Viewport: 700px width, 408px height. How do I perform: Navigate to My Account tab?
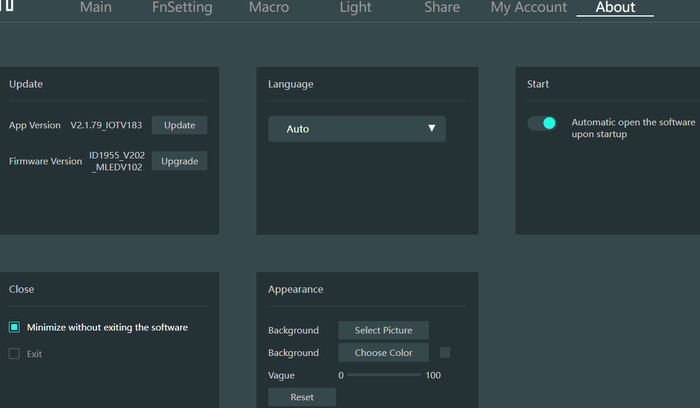click(x=529, y=8)
